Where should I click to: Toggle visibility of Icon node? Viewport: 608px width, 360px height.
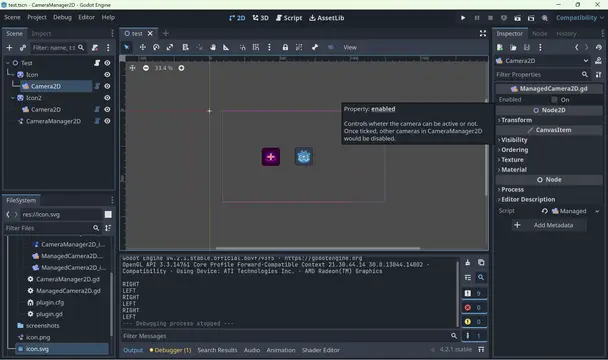point(107,74)
